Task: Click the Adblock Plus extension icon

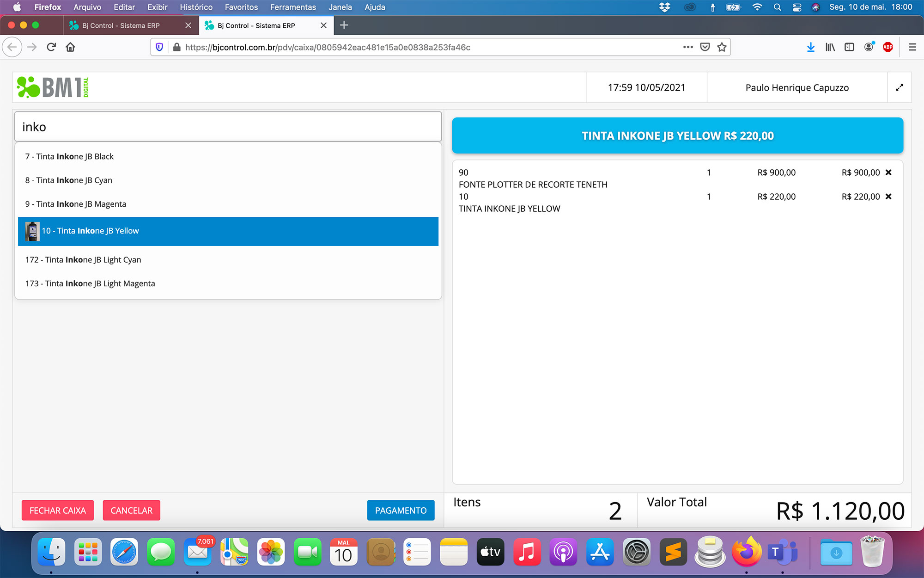Action: click(888, 47)
